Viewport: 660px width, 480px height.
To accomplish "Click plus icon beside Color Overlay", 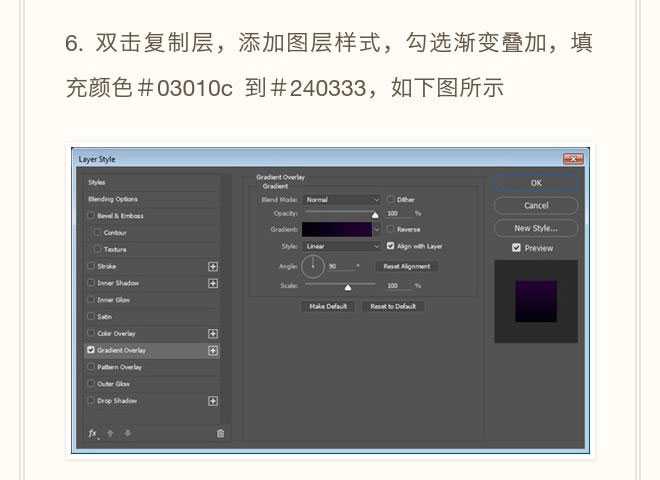I will tap(212, 334).
